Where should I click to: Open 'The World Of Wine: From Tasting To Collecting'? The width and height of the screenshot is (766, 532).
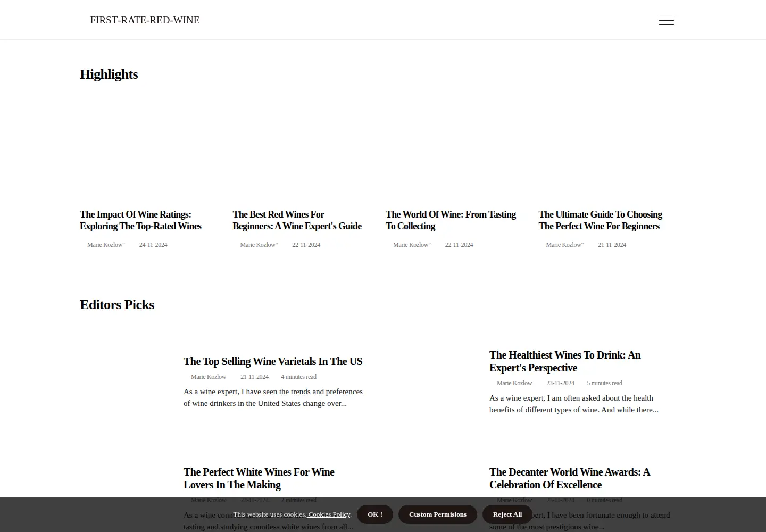coord(451,220)
